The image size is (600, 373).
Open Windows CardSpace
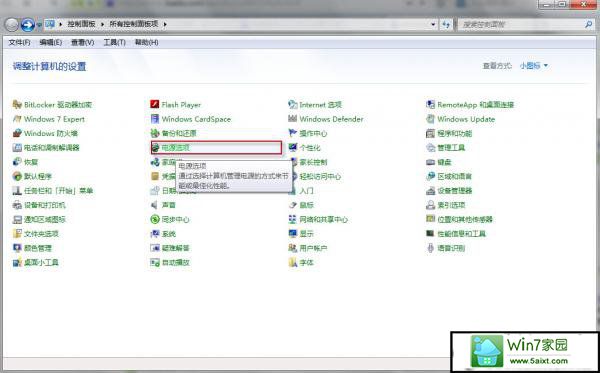click(191, 119)
